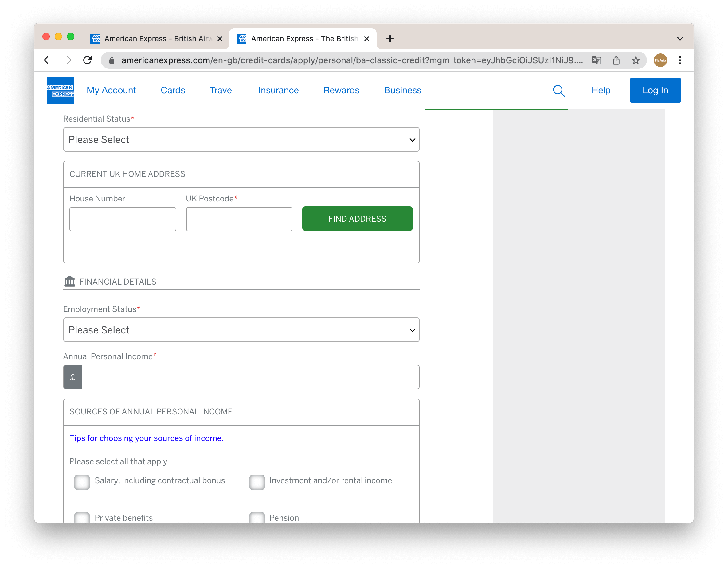Go back with the browser back arrow
Image resolution: width=728 pixels, height=568 pixels.
coord(48,60)
